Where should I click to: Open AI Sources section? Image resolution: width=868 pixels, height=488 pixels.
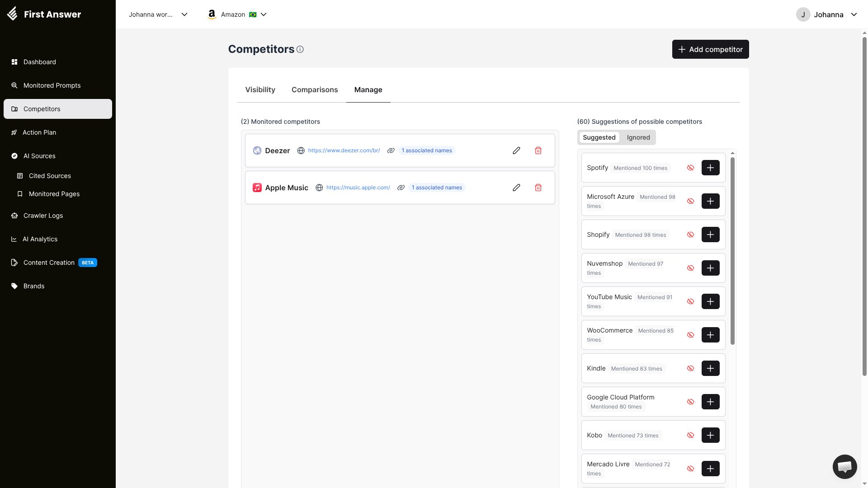58,156
